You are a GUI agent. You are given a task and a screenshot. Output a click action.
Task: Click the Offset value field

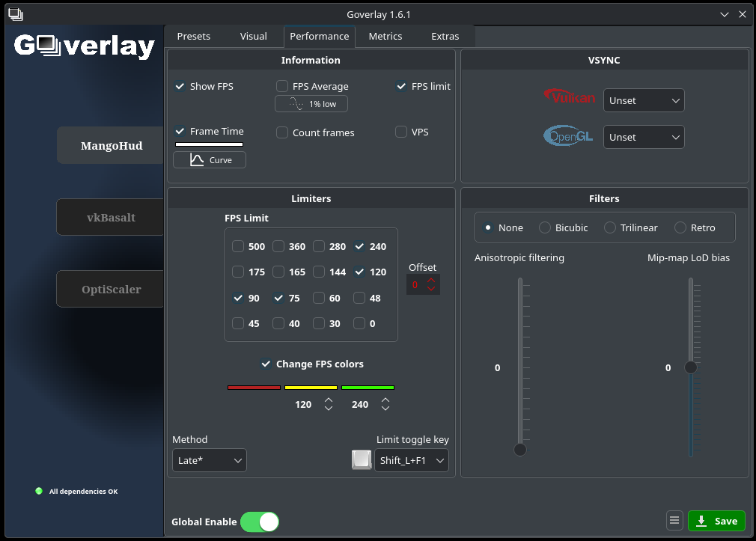point(416,284)
